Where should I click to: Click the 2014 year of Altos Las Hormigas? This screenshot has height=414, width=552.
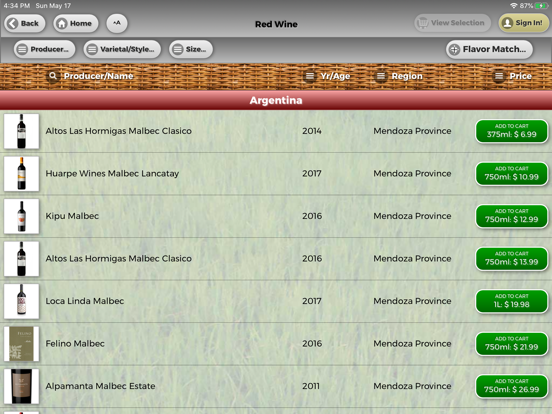[312, 131]
